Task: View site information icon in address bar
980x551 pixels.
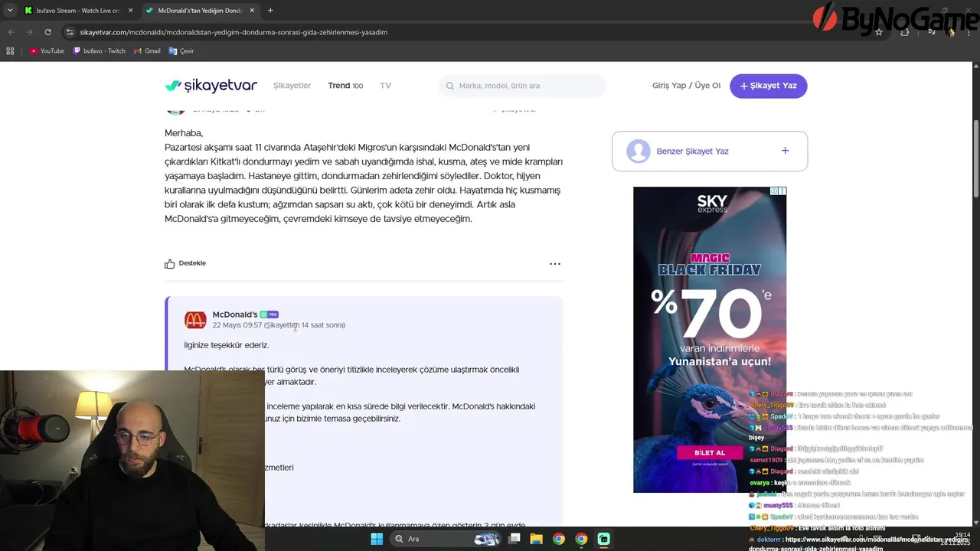Action: pos(70,32)
